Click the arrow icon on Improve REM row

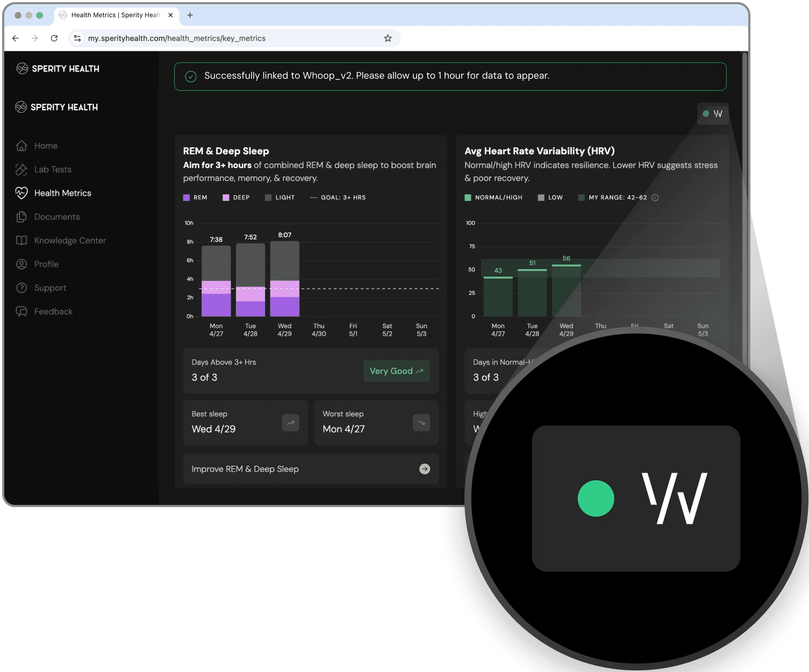pos(425,469)
